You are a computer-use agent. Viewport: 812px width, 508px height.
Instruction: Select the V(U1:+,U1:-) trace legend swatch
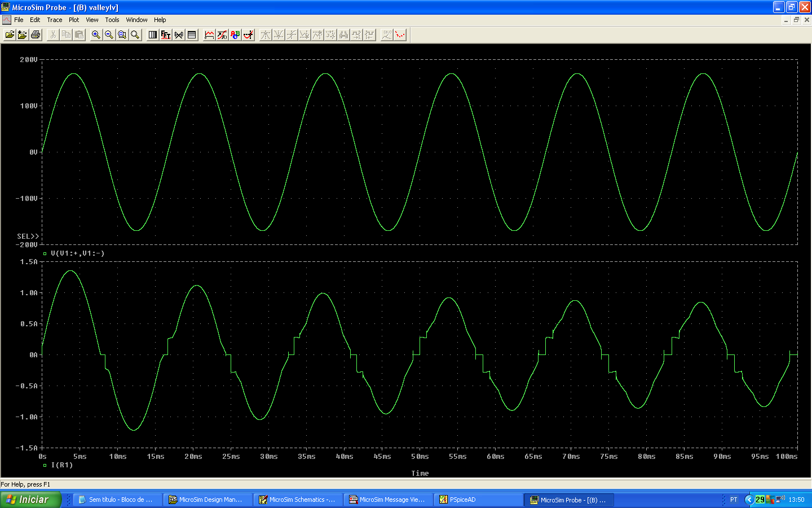[45, 253]
